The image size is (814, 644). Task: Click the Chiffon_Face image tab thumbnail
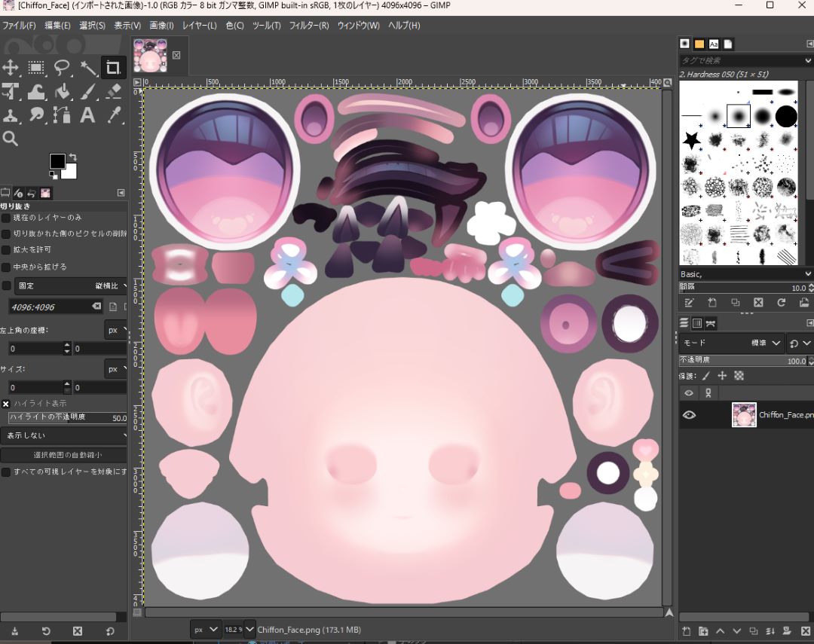click(x=151, y=55)
